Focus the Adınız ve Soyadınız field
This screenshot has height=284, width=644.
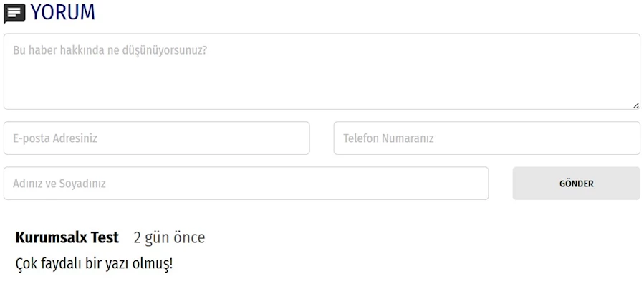point(246,184)
